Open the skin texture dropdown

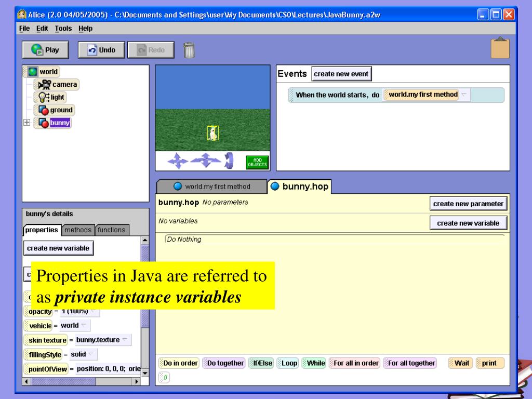click(x=125, y=340)
